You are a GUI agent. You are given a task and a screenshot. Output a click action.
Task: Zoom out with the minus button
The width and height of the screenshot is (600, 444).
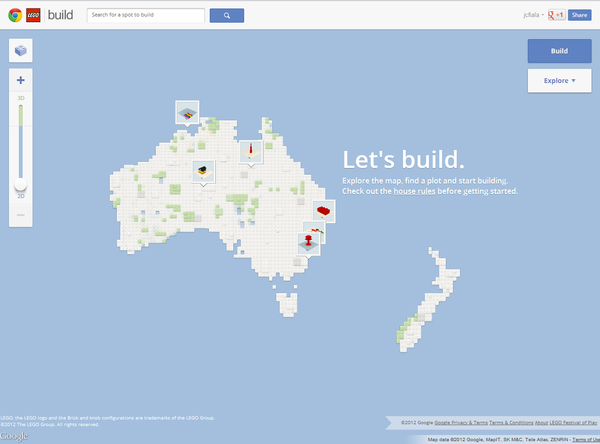point(21,215)
